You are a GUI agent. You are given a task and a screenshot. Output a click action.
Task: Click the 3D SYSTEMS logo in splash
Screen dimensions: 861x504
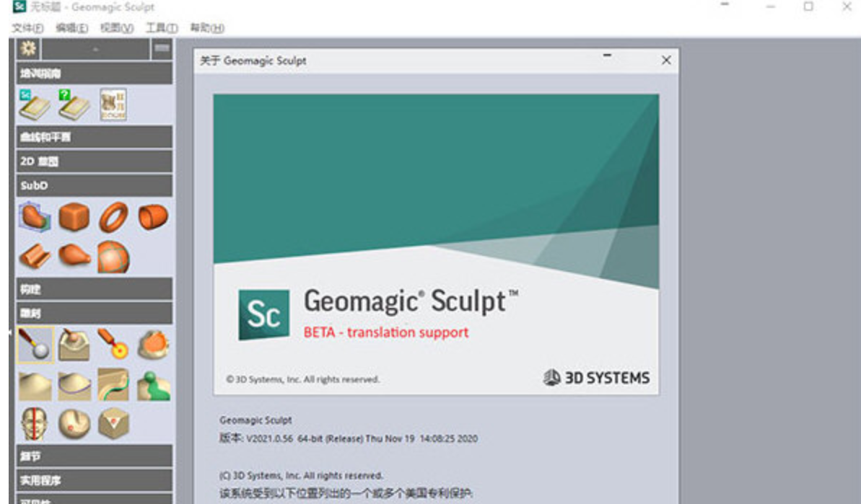(x=596, y=377)
